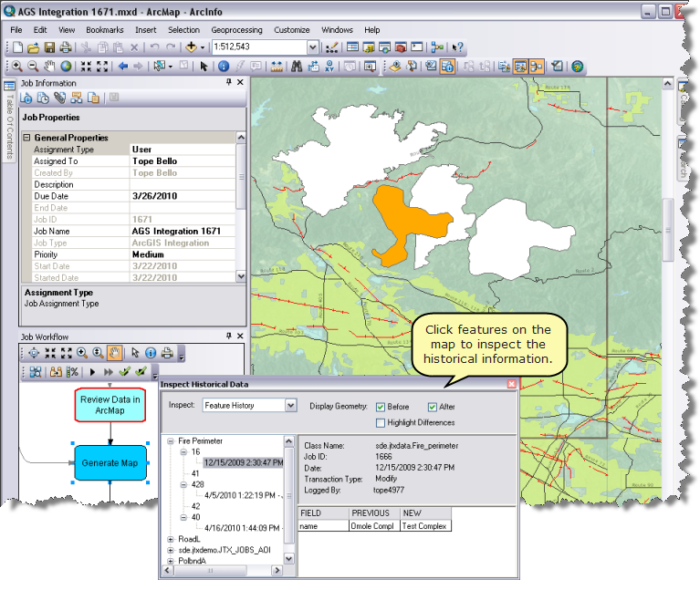Open the Windows menu
700x590 pixels.
pos(337,30)
